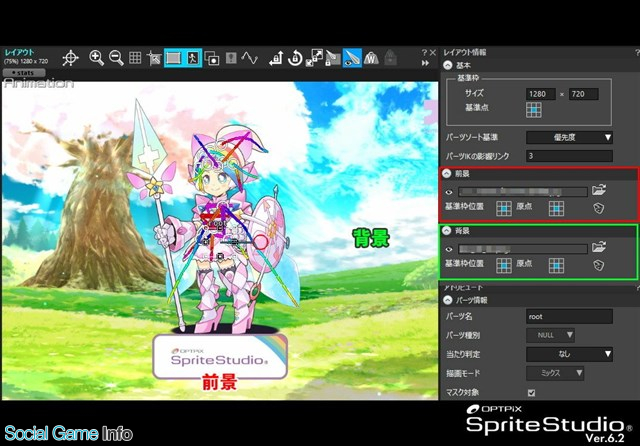Zoom in with the magnifier plus icon
The width and height of the screenshot is (640, 446).
click(96, 58)
